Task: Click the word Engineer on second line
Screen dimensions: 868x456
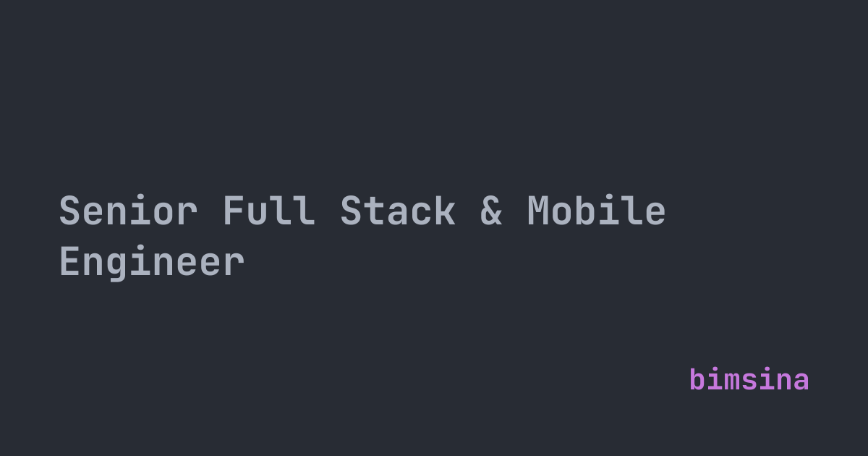Action: (151, 262)
